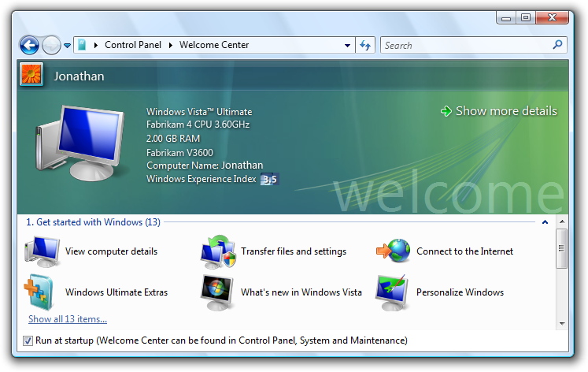Click the Fabrikam V3600 text
The height and width of the screenshot is (372, 588).
point(179,153)
